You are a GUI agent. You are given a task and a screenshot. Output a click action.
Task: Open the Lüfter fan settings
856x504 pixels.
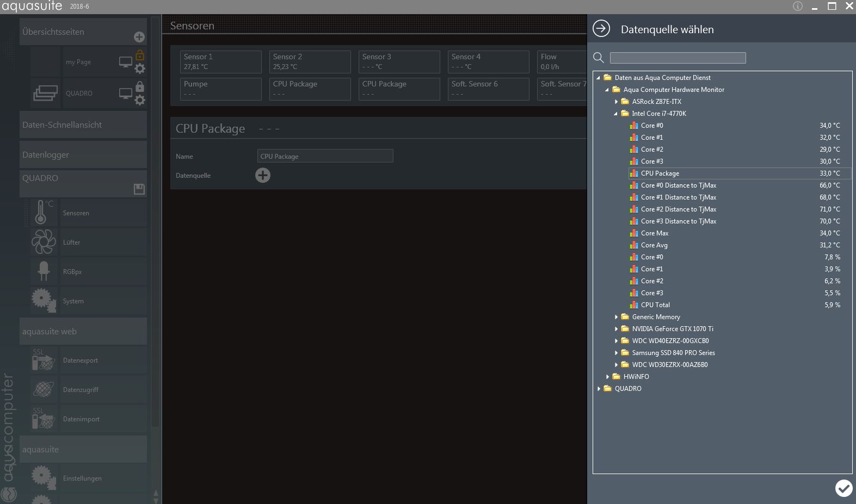click(72, 242)
